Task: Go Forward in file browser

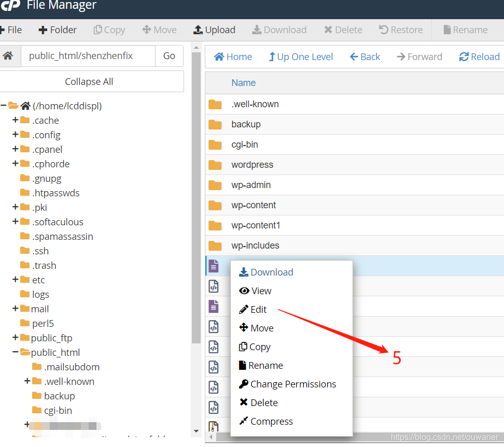Action: click(x=419, y=57)
